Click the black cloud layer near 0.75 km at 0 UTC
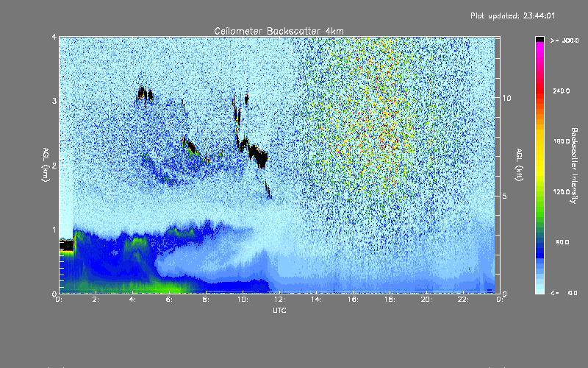This screenshot has width=588, height=368. [66, 246]
